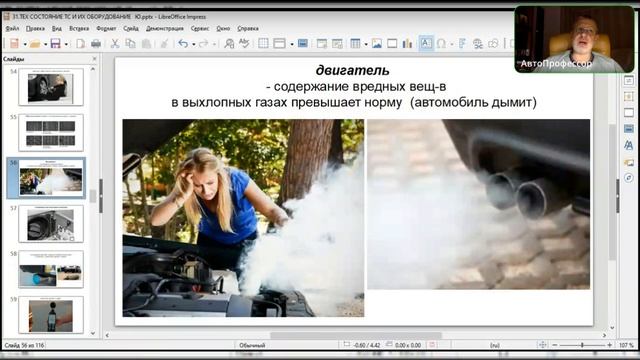Open the Формат menu
The width and height of the screenshot is (640, 360).
pos(106,29)
